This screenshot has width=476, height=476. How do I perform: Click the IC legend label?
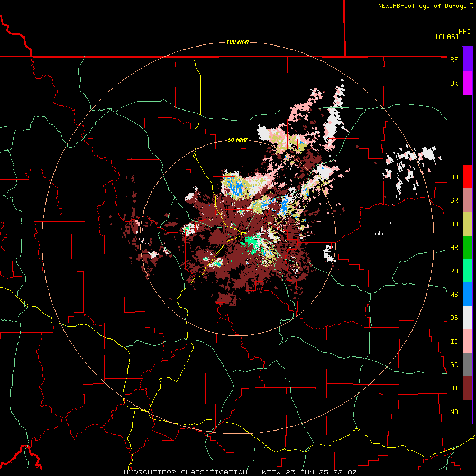[454, 342]
